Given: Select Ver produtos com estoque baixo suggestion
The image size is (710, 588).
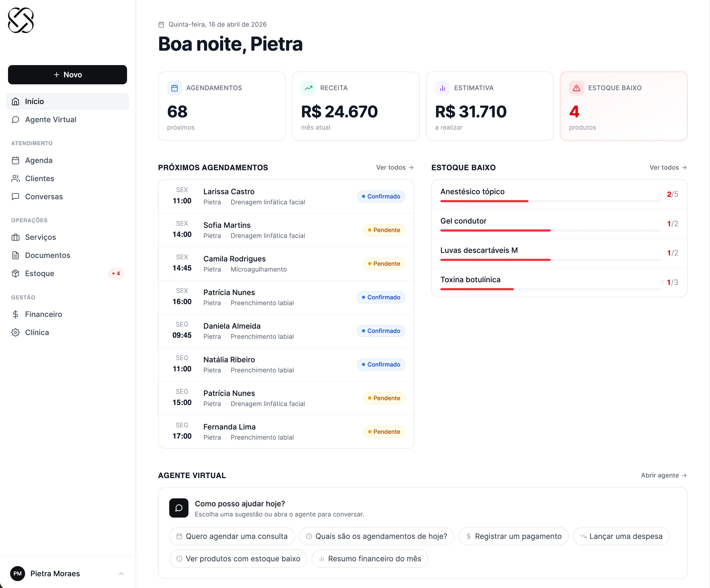Looking at the screenshot, I should pyautogui.click(x=238, y=559).
